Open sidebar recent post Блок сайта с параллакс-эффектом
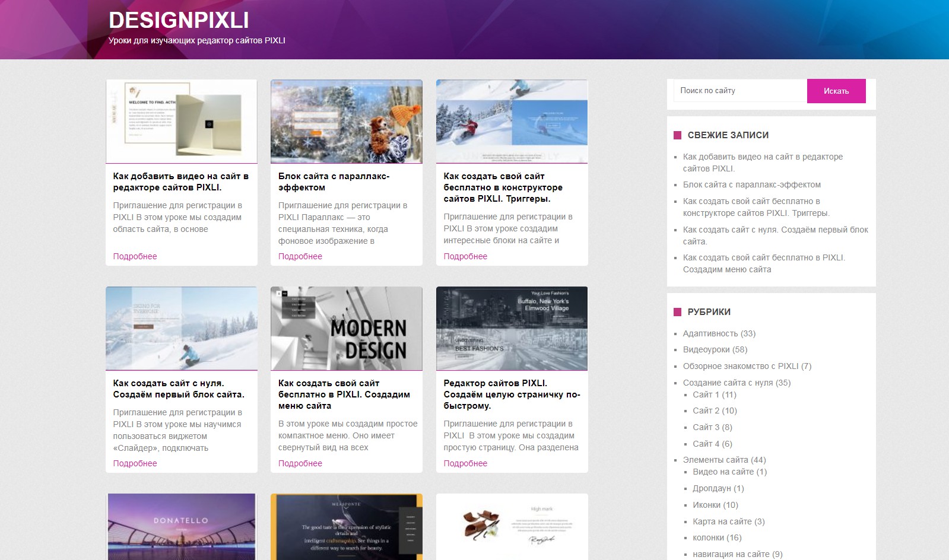 (x=752, y=184)
